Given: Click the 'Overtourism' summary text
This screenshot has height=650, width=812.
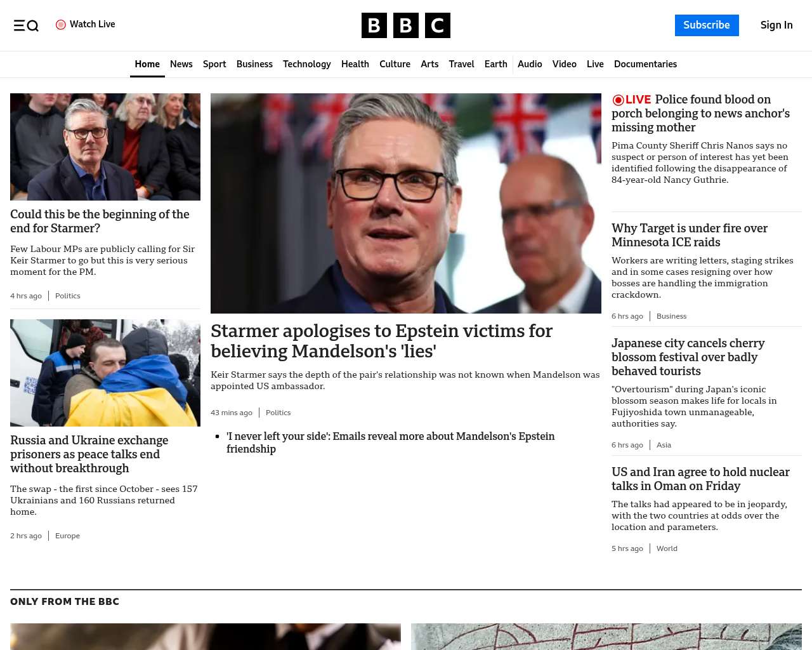Looking at the screenshot, I should point(694,406).
